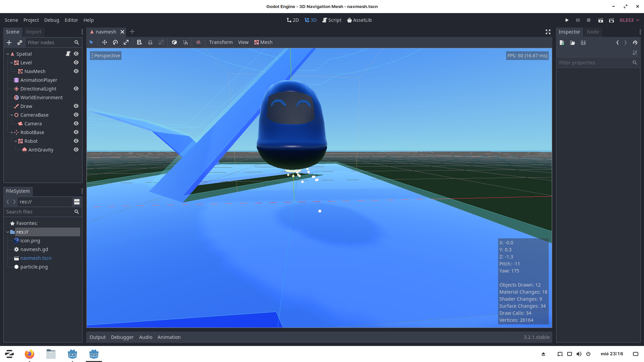The height and width of the screenshot is (362, 644).
Task: Collapse the RobotBase node branch
Action: pos(12,132)
